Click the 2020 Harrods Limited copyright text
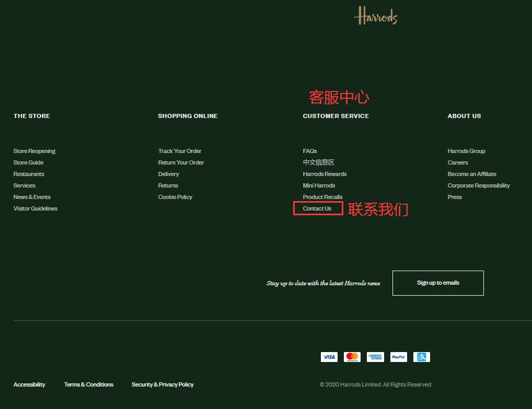Screen dimensions: 532x409 point(375,384)
